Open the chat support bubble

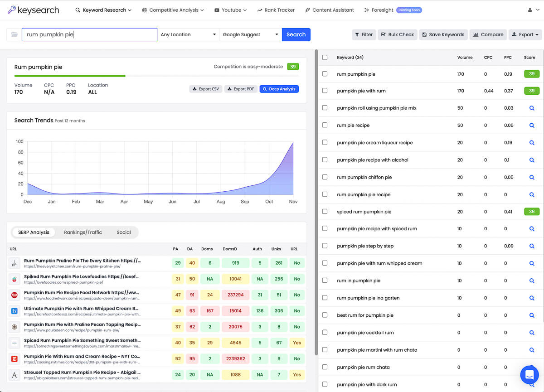529,375
